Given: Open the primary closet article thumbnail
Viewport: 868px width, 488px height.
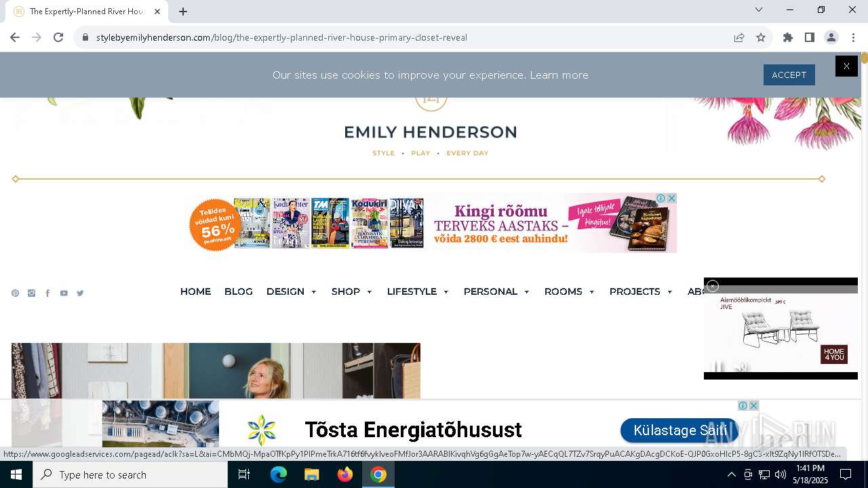Looking at the screenshot, I should point(216,371).
